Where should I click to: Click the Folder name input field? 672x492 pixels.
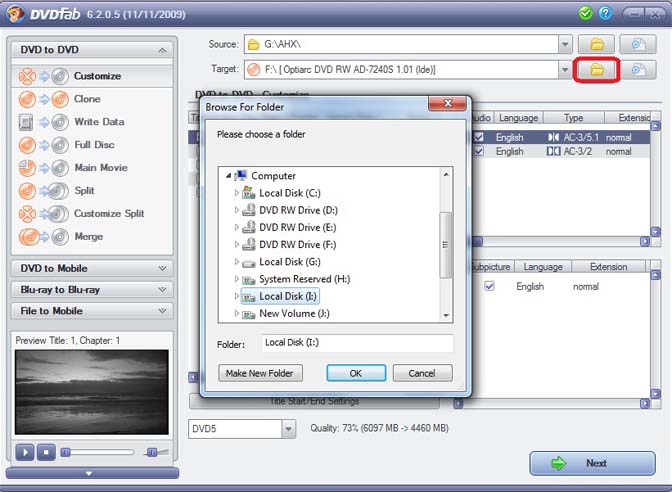click(x=357, y=343)
